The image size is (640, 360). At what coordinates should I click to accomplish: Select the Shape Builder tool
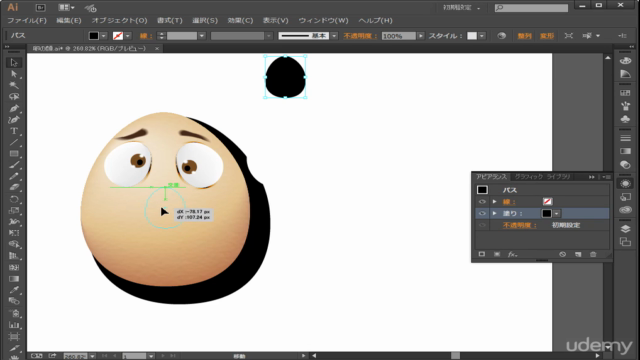14,244
